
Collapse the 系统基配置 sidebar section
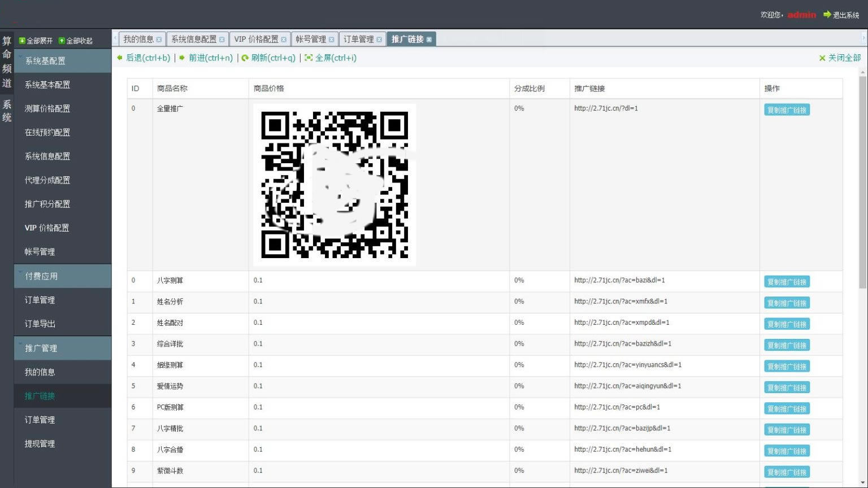click(62, 60)
